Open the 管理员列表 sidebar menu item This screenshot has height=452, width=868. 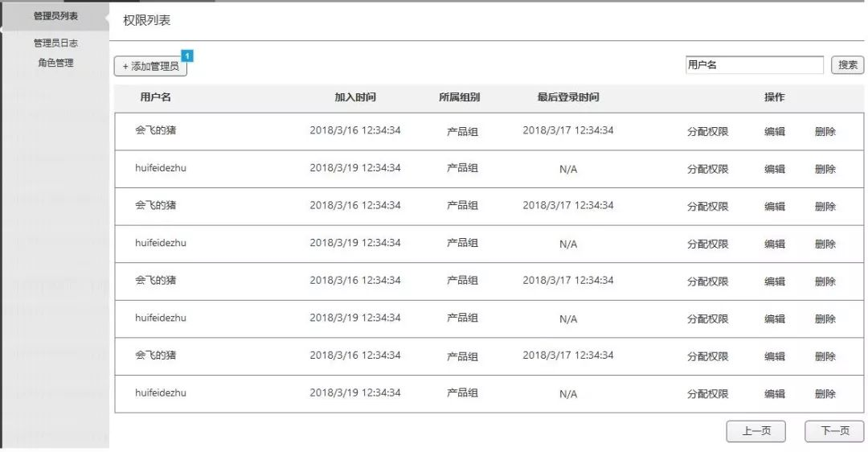(55, 16)
